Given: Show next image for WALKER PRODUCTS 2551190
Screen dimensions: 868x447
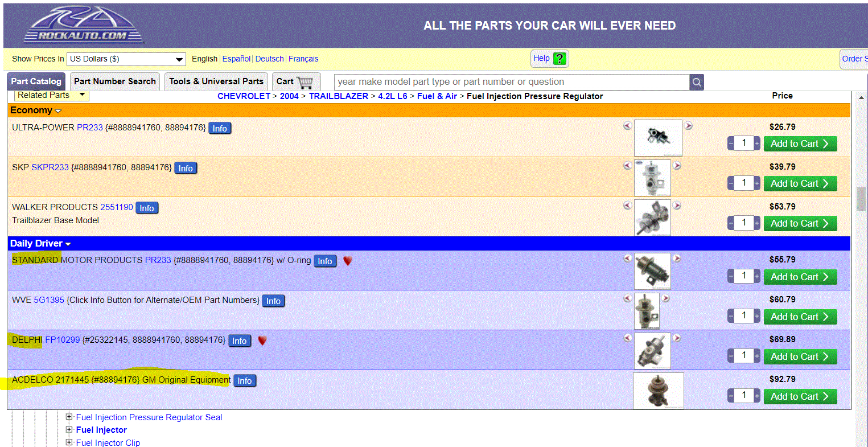Looking at the screenshot, I should point(677,206).
